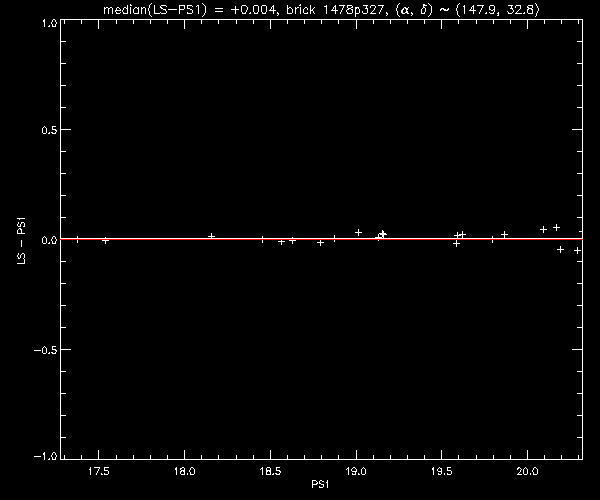Screen dimensions: 600x500
Task: Click the data point near PS1 20.09
Action: pos(543,230)
